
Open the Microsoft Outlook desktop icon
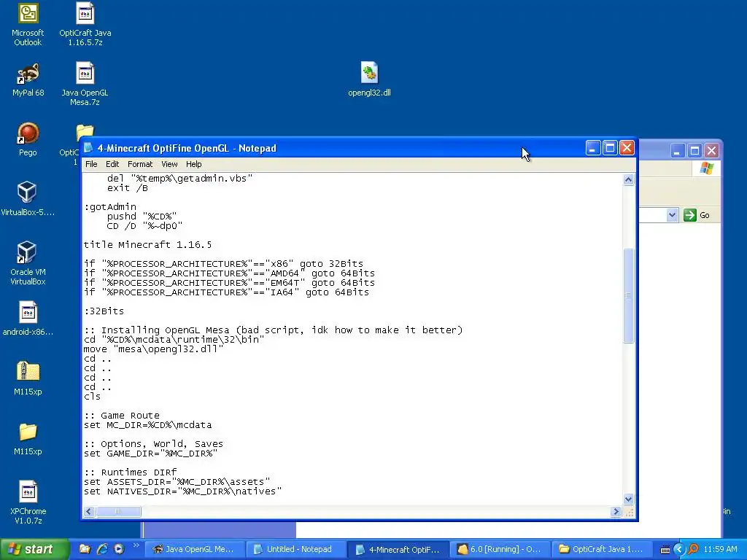tap(28, 24)
